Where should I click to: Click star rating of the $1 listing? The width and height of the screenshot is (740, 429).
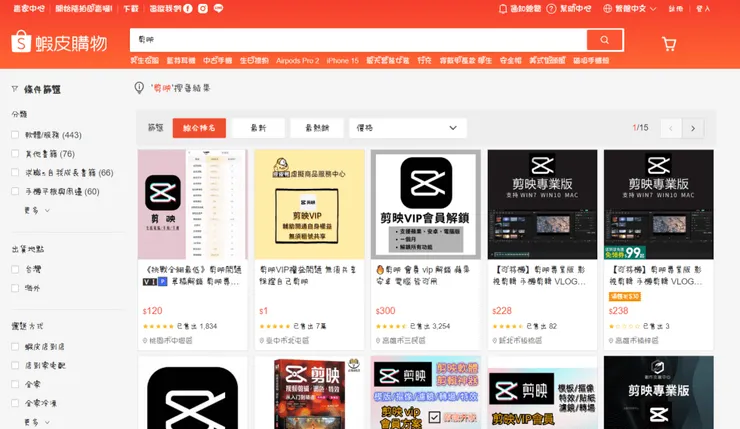pyautogui.click(x=275, y=326)
